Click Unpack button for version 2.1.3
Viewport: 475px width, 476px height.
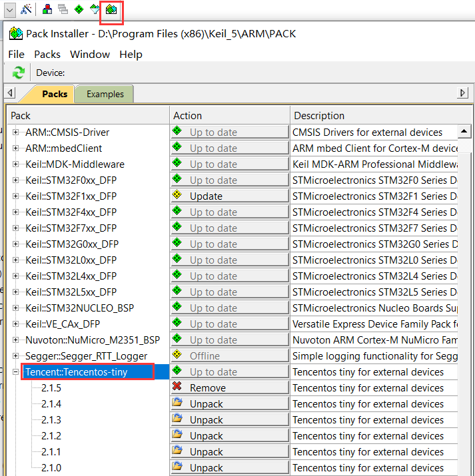coord(230,420)
